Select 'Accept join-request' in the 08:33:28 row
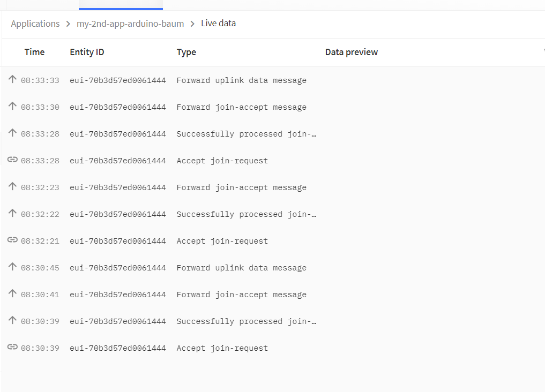The width and height of the screenshot is (545, 392). pyautogui.click(x=222, y=161)
